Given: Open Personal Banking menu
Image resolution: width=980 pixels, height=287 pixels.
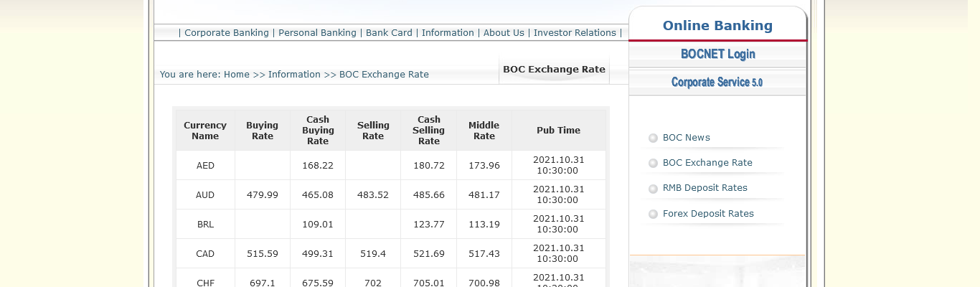Looking at the screenshot, I should pos(317,33).
